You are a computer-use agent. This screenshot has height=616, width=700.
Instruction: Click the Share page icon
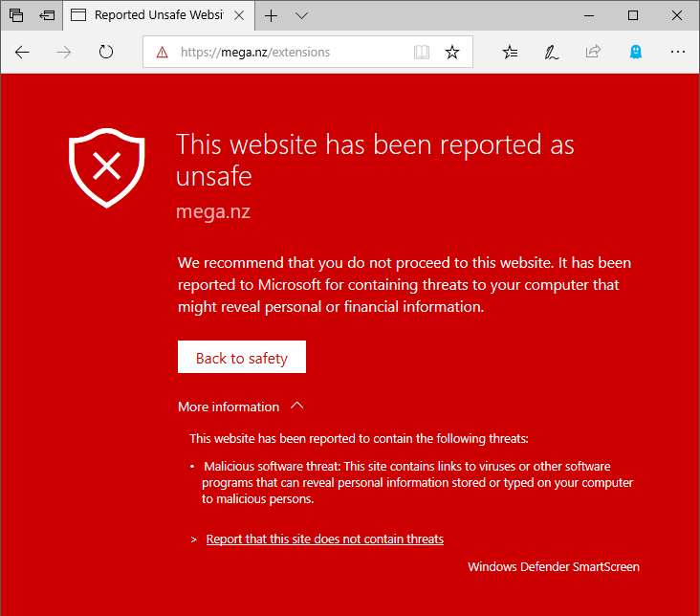coord(593,52)
